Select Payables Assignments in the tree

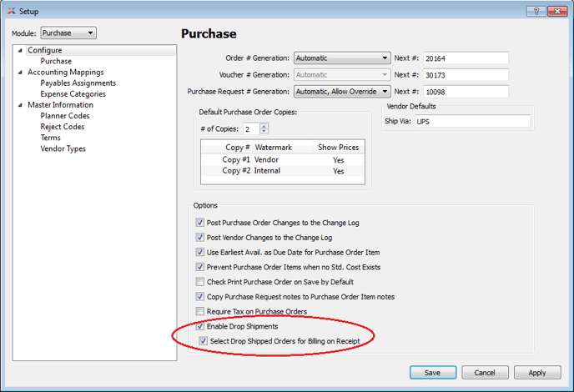pyautogui.click(x=78, y=83)
